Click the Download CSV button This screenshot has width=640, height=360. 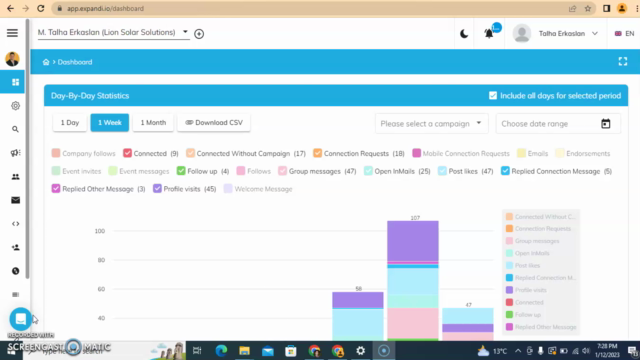[x=214, y=122]
